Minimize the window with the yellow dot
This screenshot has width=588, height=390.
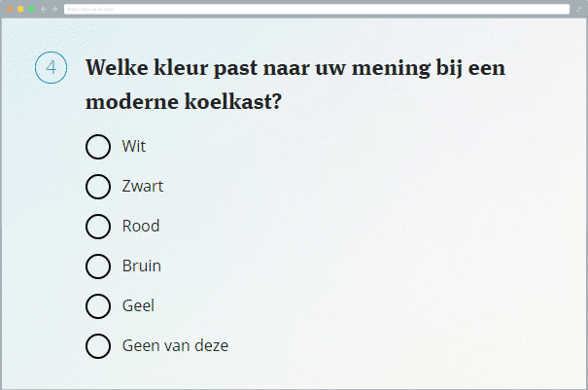coord(20,9)
